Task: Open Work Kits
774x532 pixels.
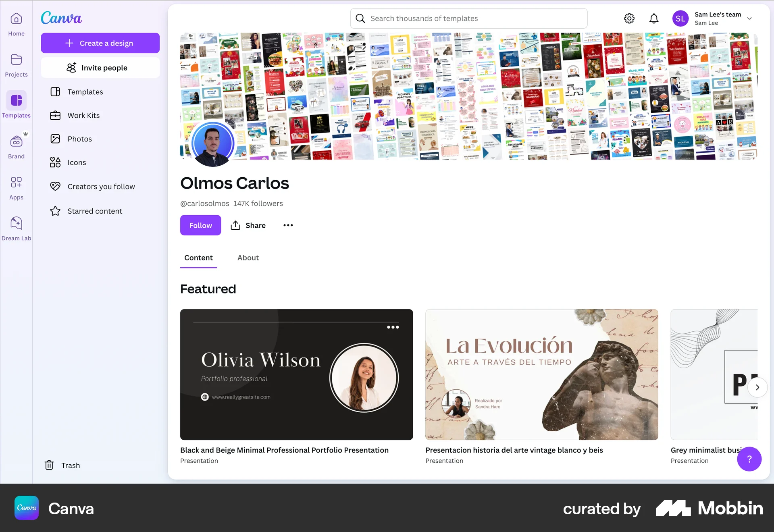Action: pos(83,115)
